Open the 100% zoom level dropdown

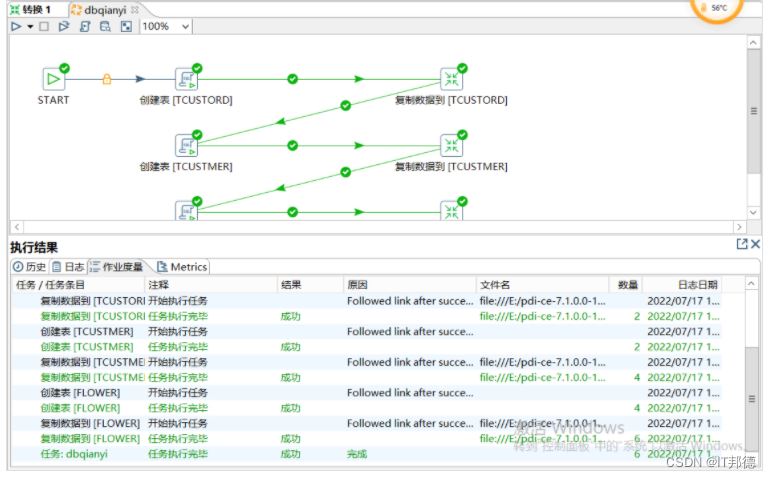click(184, 27)
